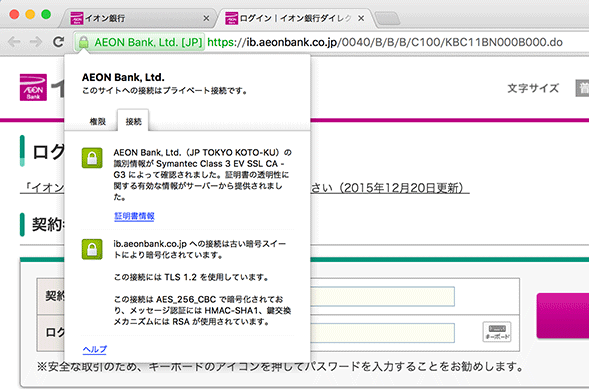Click the green padlock in address bar
Image resolution: width=589 pixels, height=389 pixels.
tap(83, 42)
